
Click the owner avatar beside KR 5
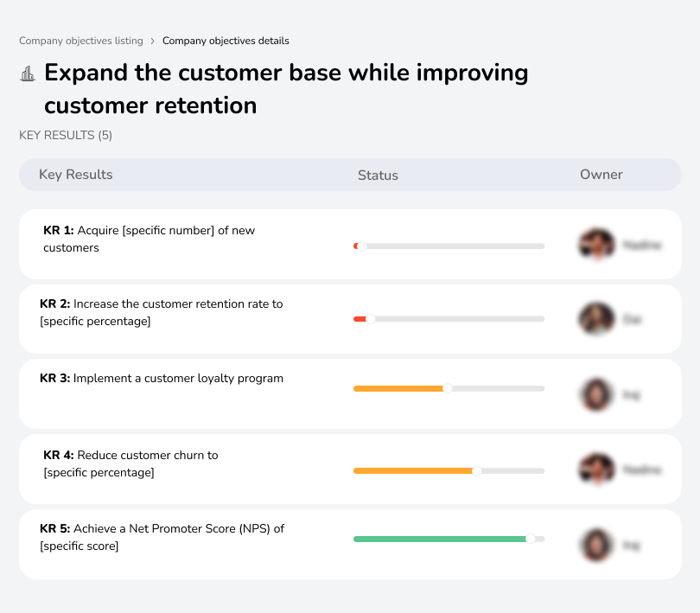(x=596, y=543)
